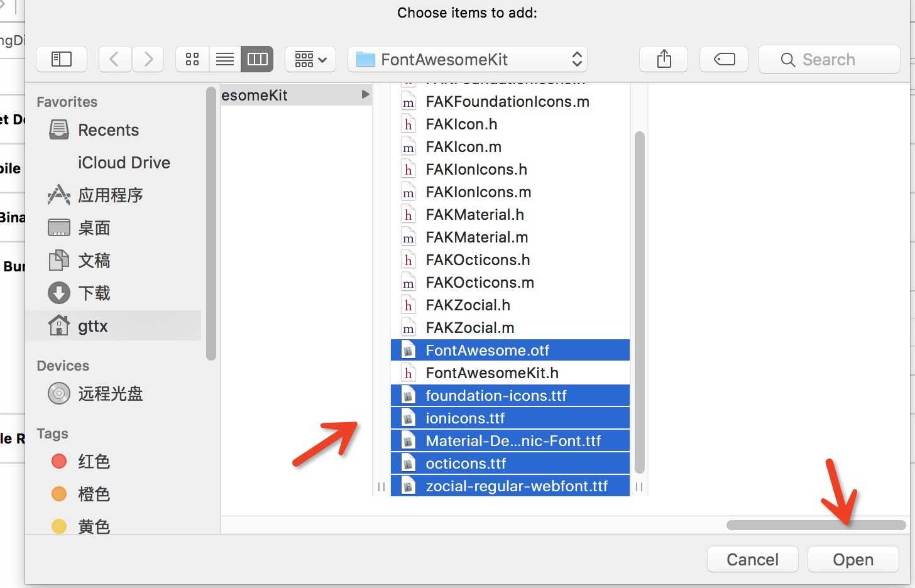Viewport: 915px width, 588px height.
Task: Select FAKIonIcons.h file
Action: click(x=510, y=170)
